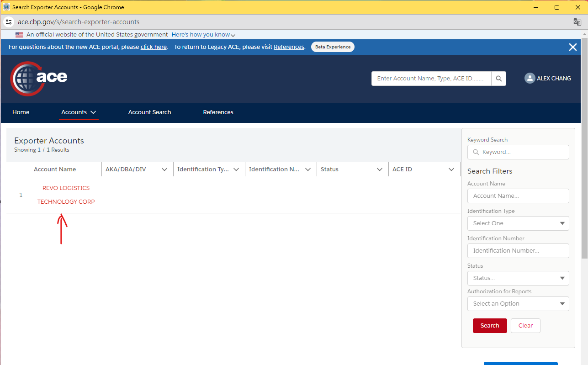
Task: Click the ACE logo
Action: [x=38, y=78]
